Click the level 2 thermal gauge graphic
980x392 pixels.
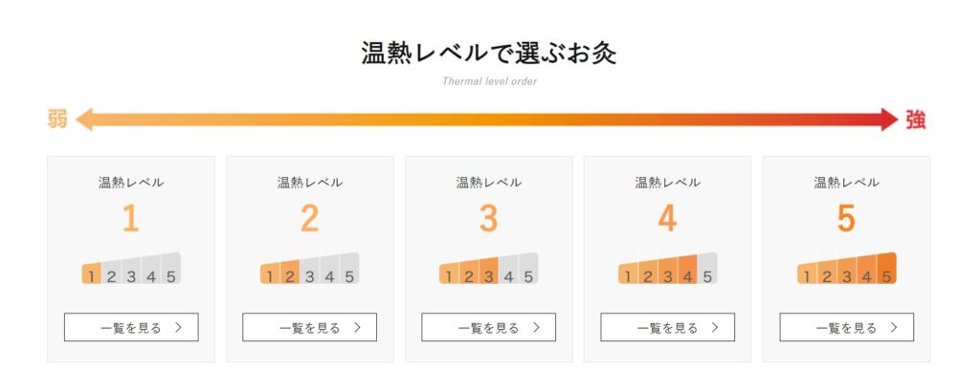coord(310,268)
